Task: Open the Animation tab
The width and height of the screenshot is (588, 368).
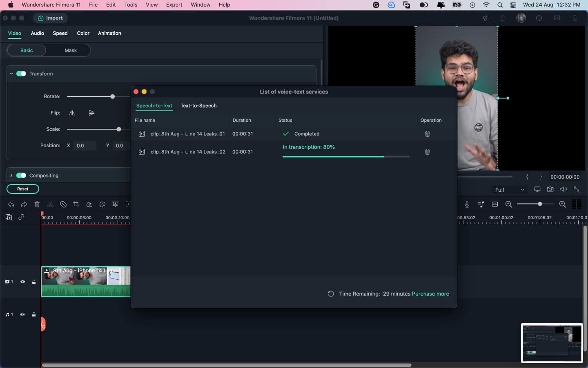Action: 109,33
